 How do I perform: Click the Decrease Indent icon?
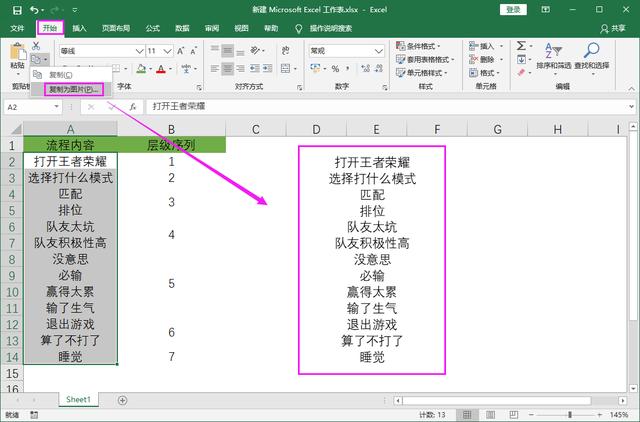(255, 68)
